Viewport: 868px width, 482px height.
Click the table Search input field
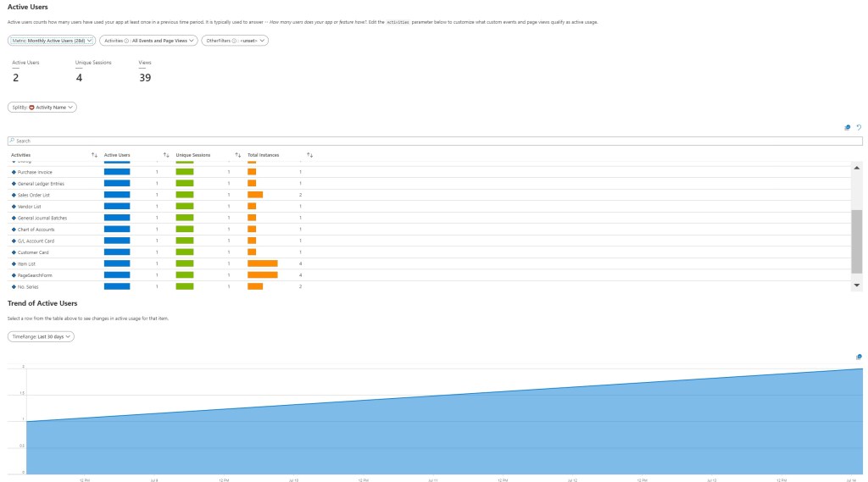(434, 141)
